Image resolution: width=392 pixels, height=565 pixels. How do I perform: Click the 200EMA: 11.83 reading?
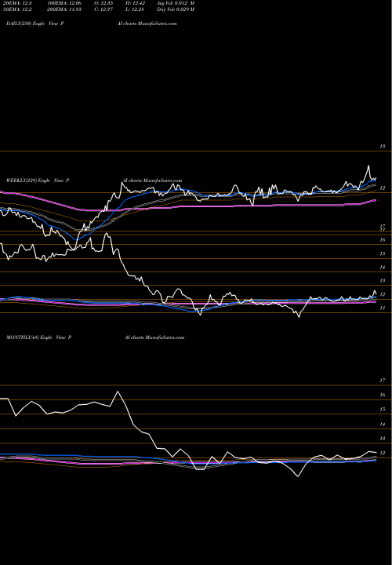[64, 9]
